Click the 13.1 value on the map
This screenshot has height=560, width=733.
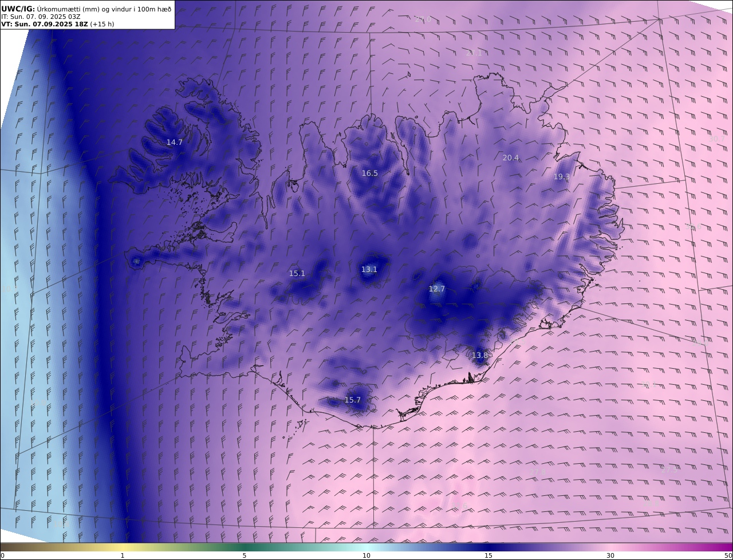pyautogui.click(x=369, y=269)
